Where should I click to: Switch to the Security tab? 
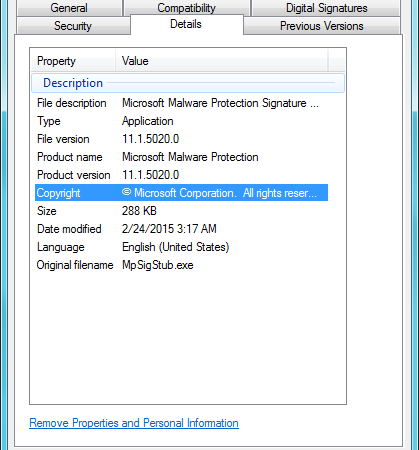(x=73, y=26)
